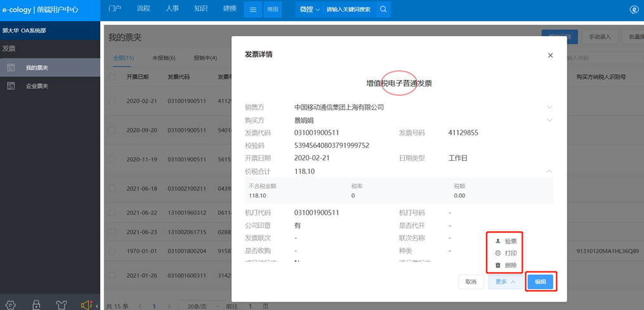The image size is (644, 310).
Task: Check the row dated 2021-01-26
Action: (112, 275)
